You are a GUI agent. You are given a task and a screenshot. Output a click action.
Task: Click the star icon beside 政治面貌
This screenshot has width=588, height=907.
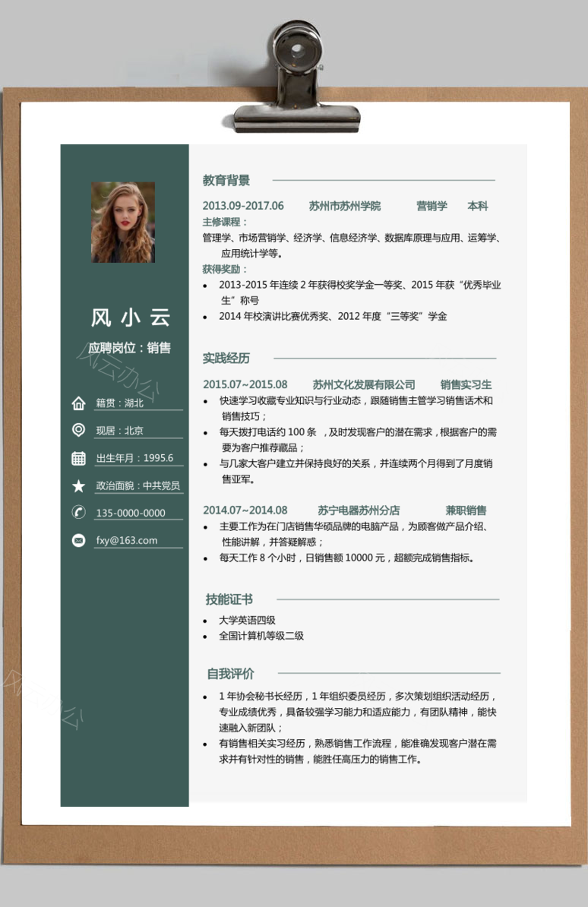point(79,486)
